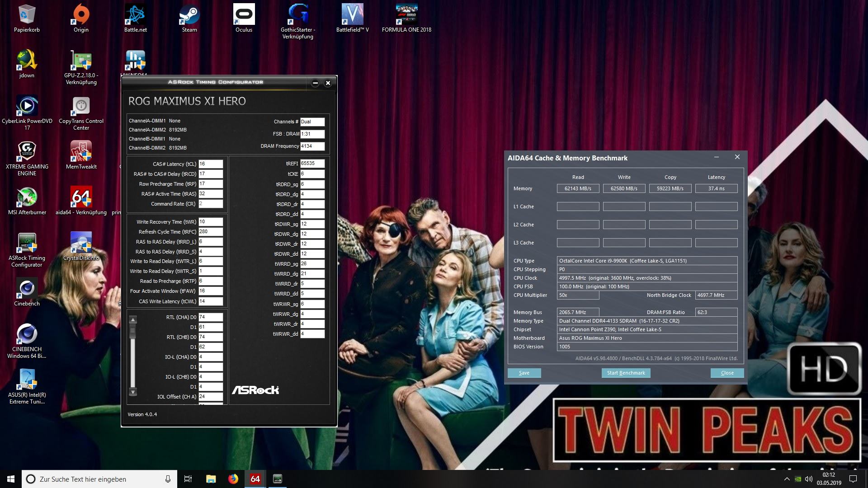This screenshot has height=488, width=868.
Task: Open the GothicStarter shortcut icon
Action: coord(298,22)
